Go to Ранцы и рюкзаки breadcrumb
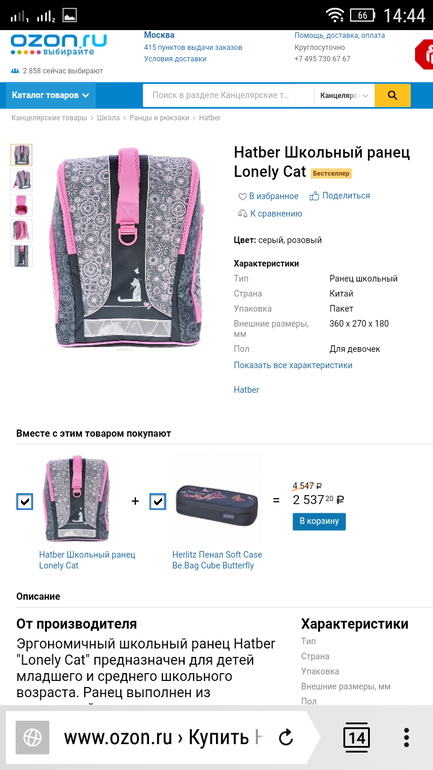 click(x=159, y=118)
